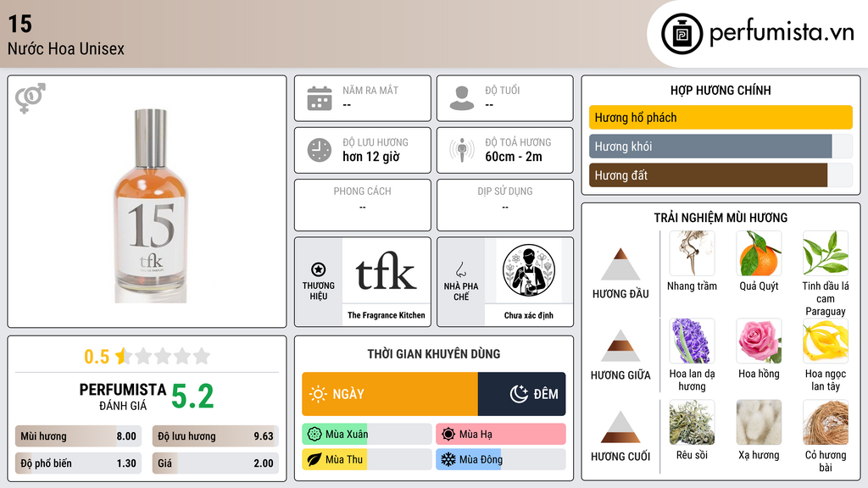Click the Mùa Đông season bar

click(x=501, y=459)
